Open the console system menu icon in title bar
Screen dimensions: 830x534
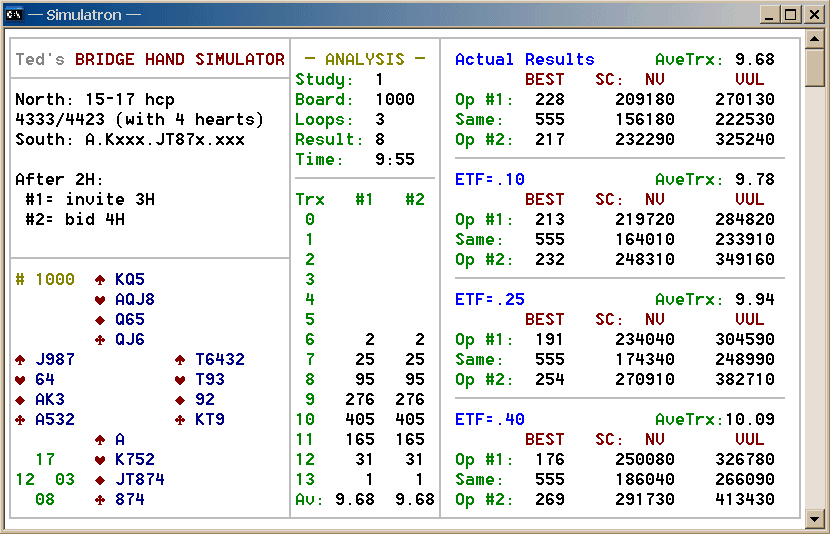tap(15, 14)
